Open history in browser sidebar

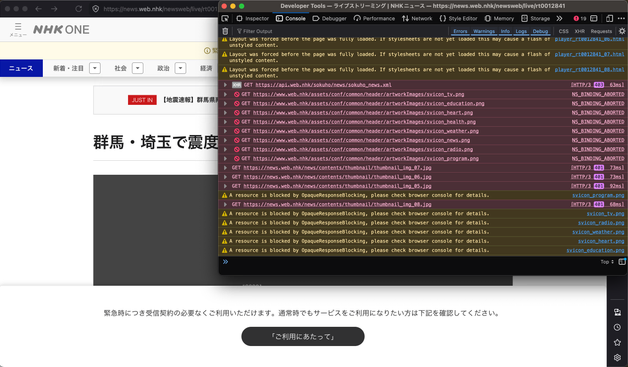tap(617, 327)
